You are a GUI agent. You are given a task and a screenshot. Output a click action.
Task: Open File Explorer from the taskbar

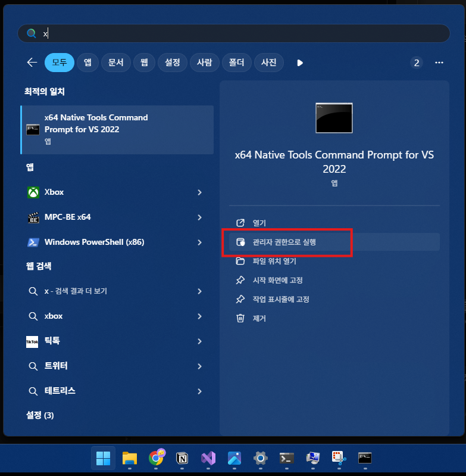point(130,458)
